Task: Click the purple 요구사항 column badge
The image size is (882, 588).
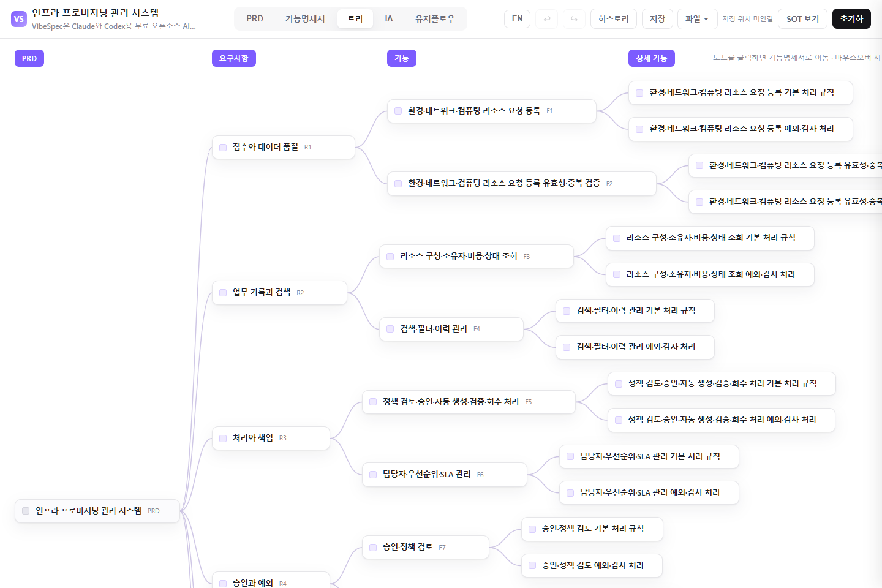Action: (x=234, y=58)
